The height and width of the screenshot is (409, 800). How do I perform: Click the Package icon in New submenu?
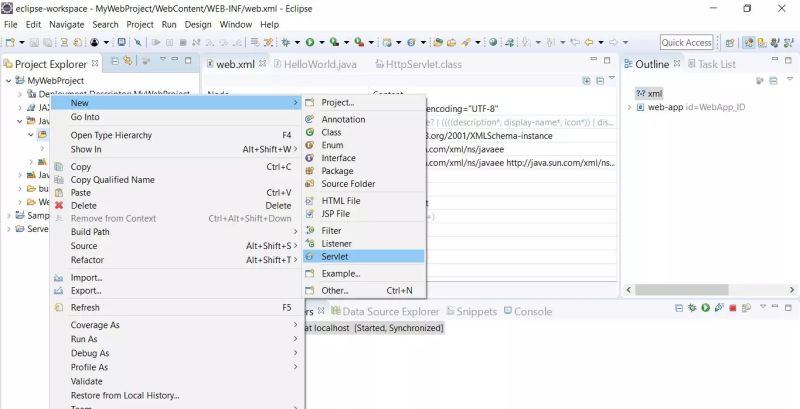point(310,171)
